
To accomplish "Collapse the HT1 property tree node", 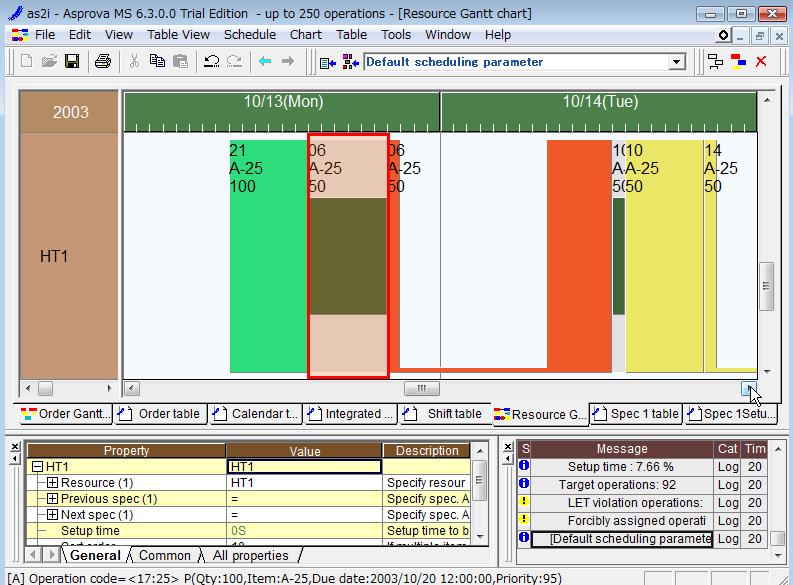I will (x=38, y=467).
